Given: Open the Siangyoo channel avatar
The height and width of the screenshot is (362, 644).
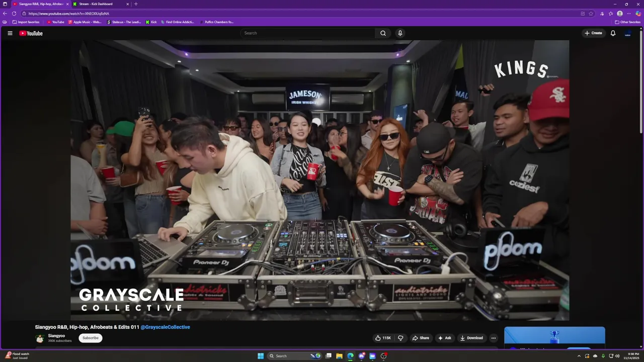Looking at the screenshot, I should click(x=40, y=338).
